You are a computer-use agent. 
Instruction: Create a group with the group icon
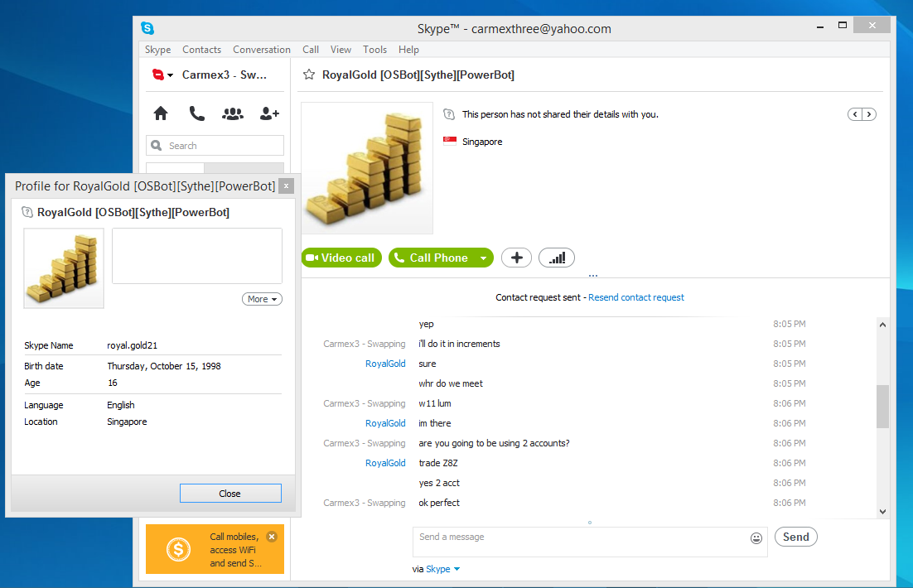coord(232,113)
